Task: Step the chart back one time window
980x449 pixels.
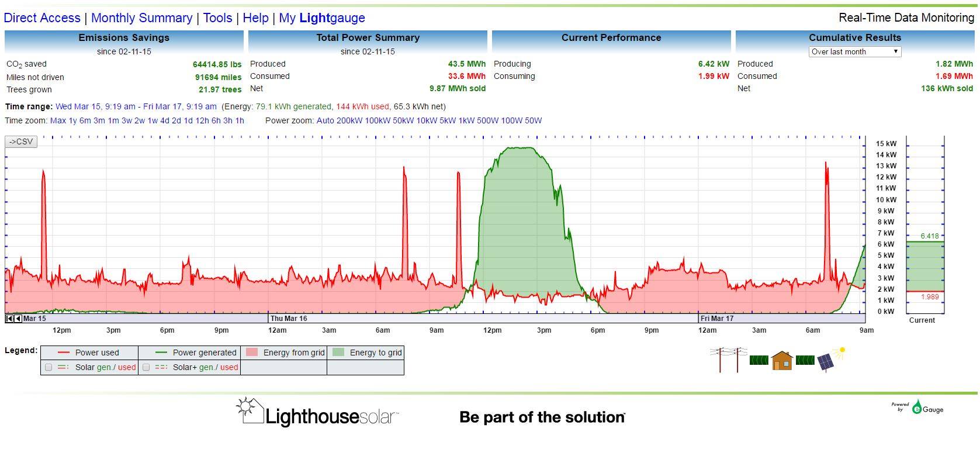Action: (18, 319)
